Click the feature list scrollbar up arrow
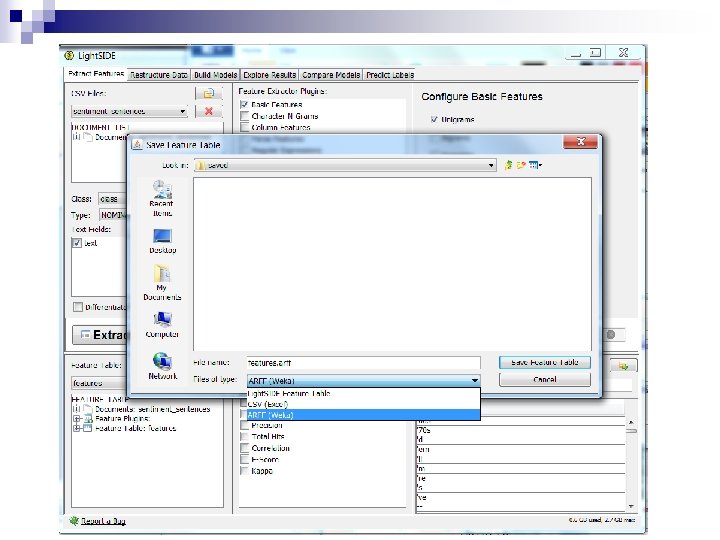Viewport: 720px width, 540px height. click(631, 422)
